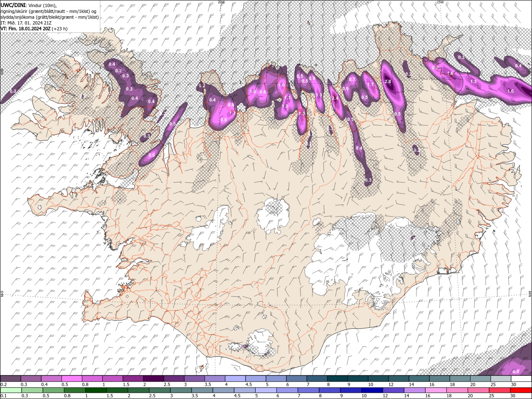Click the 'slydda/snjókoma' legend description line
Screen dimensions: 532x399
[49, 17]
